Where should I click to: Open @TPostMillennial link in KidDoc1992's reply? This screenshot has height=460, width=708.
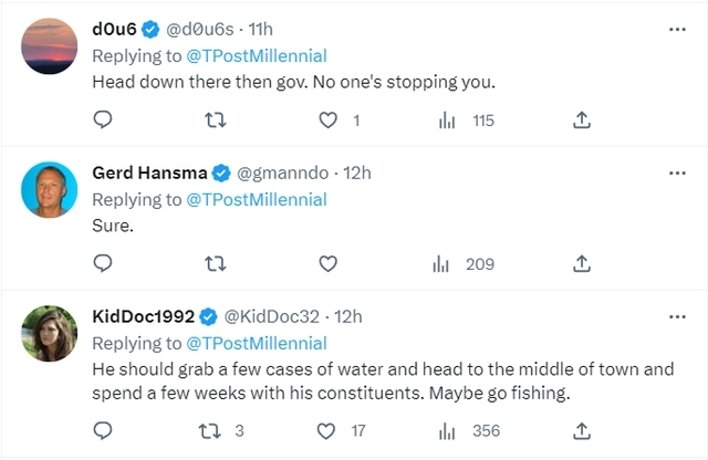click(256, 343)
